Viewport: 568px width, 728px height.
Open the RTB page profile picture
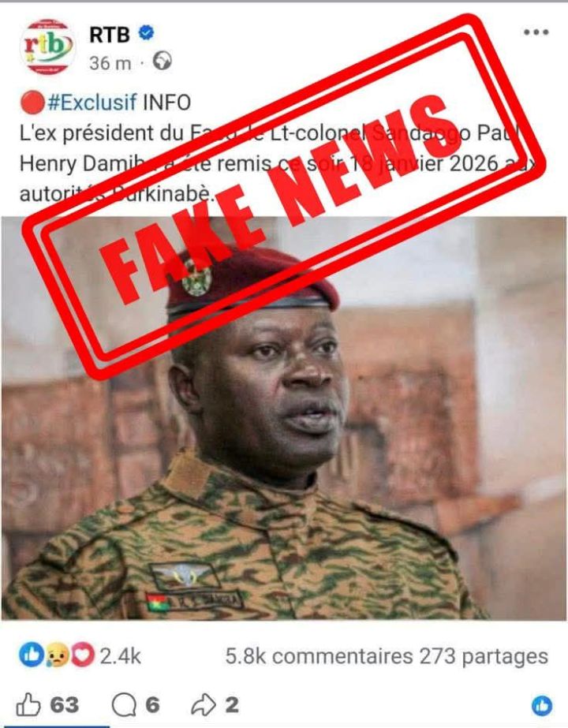pyautogui.click(x=48, y=47)
